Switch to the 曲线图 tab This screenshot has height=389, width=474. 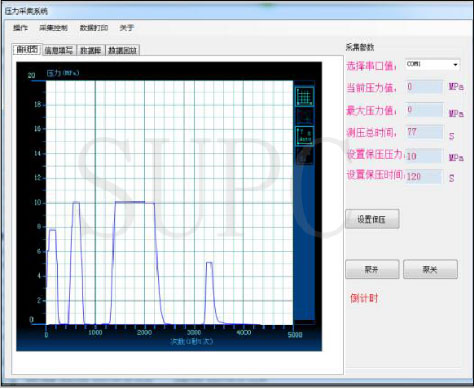point(27,50)
